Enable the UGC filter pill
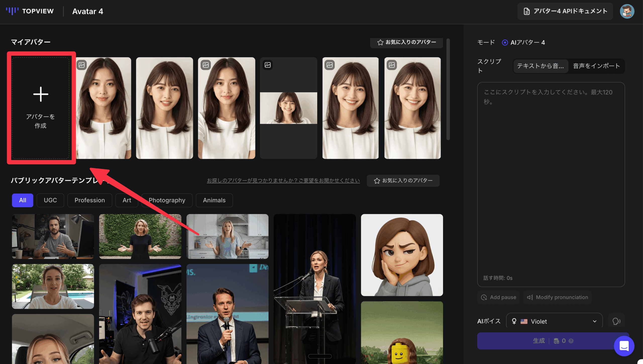 50,200
